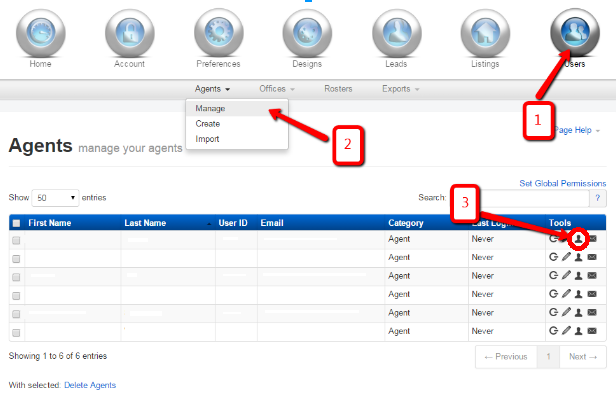616x420 pixels.
Task: Tick the checkbox of the fifth agent row
Action: [x=16, y=314]
